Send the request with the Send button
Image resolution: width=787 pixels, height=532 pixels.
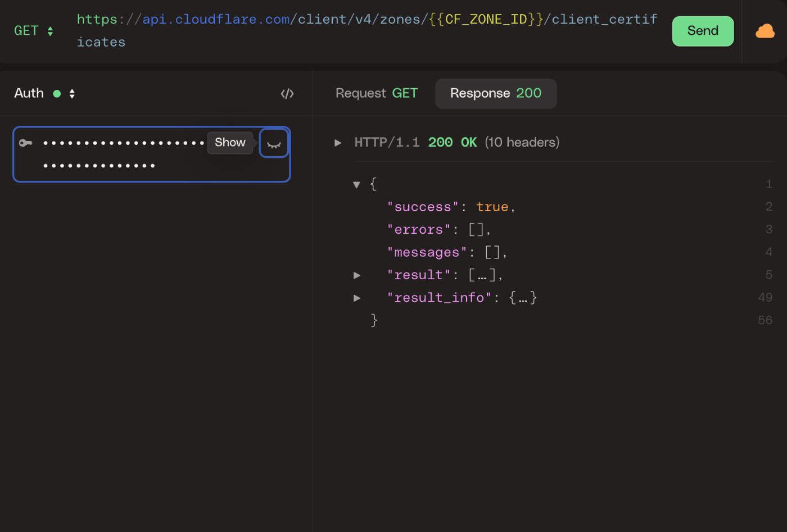[x=703, y=31]
